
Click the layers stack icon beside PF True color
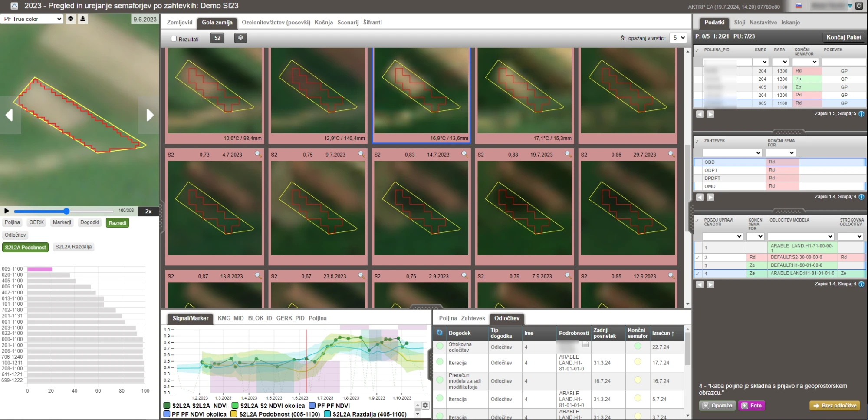[71, 19]
